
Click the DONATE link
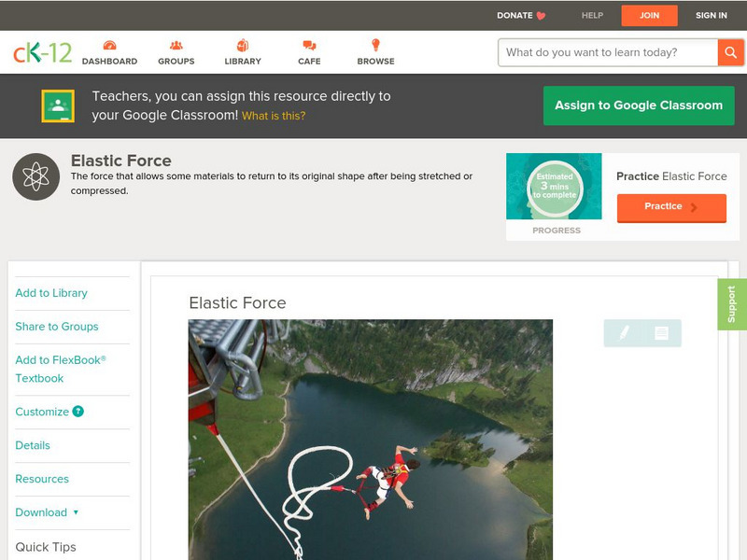coord(514,16)
